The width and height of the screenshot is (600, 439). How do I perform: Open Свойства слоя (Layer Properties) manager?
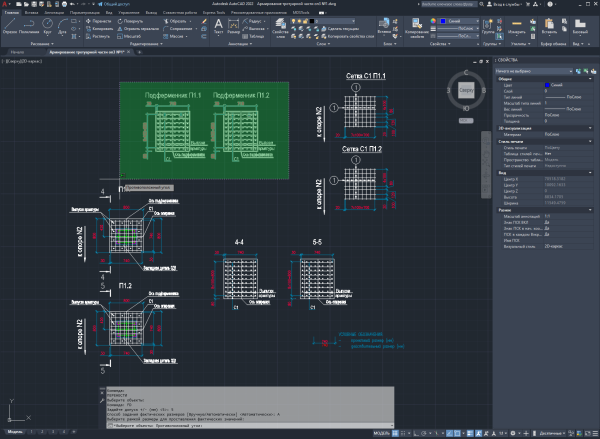point(280,28)
